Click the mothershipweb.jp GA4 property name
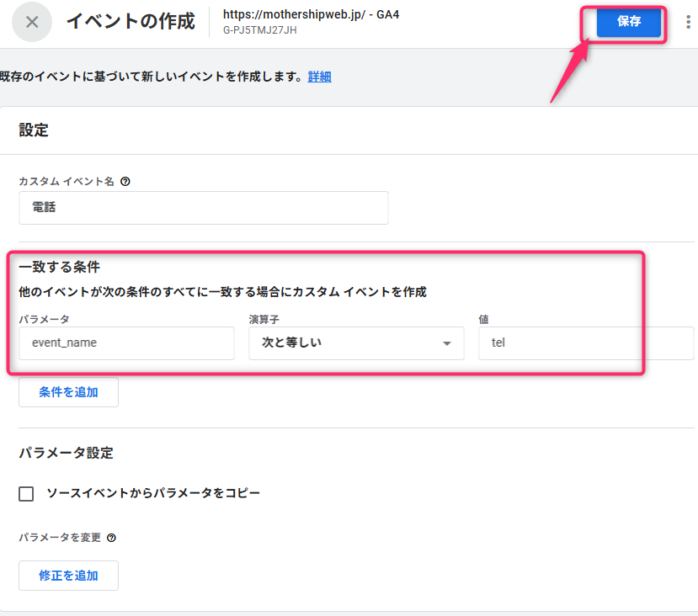The image size is (698, 616). (x=310, y=14)
